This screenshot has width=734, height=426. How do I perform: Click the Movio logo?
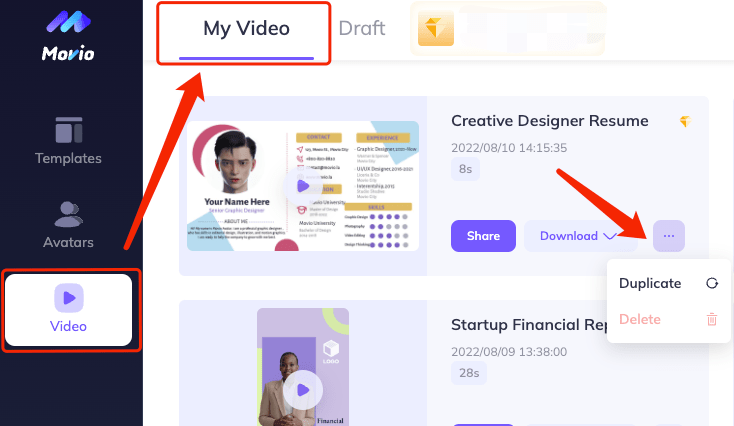(68, 36)
